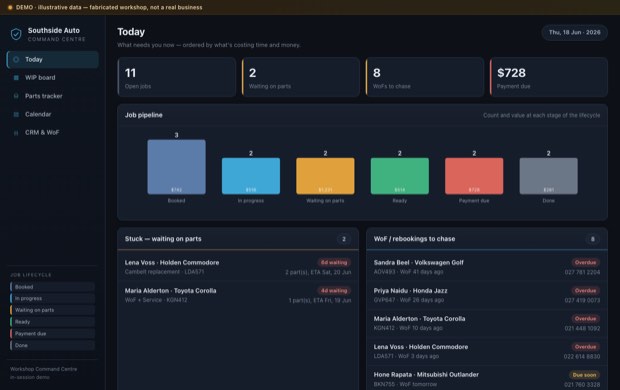Click the green Ready pipeline bar
Viewport: 620px width, 390px height.
click(x=400, y=176)
